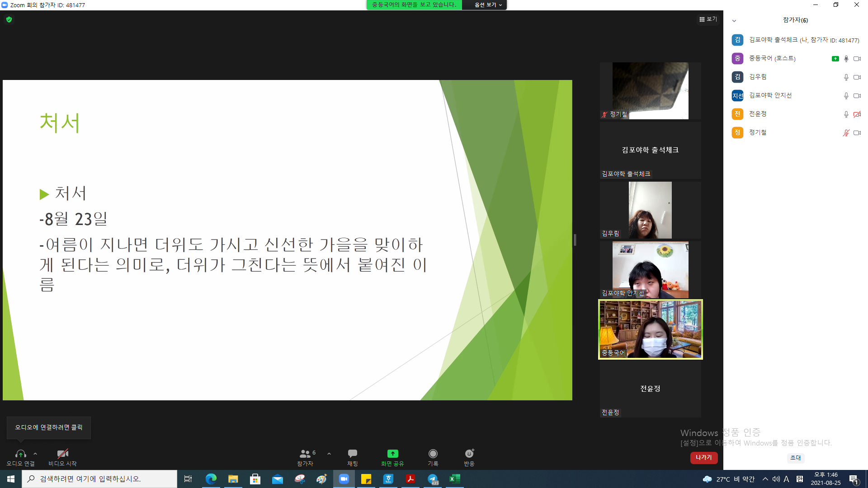Open the Reactions smiley icon

(469, 453)
